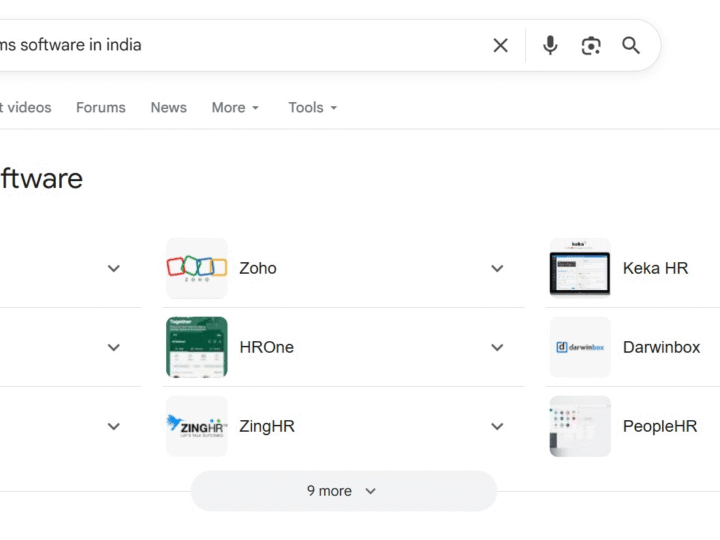The image size is (720, 540).
Task: Open Google Lens image search
Action: 591,45
